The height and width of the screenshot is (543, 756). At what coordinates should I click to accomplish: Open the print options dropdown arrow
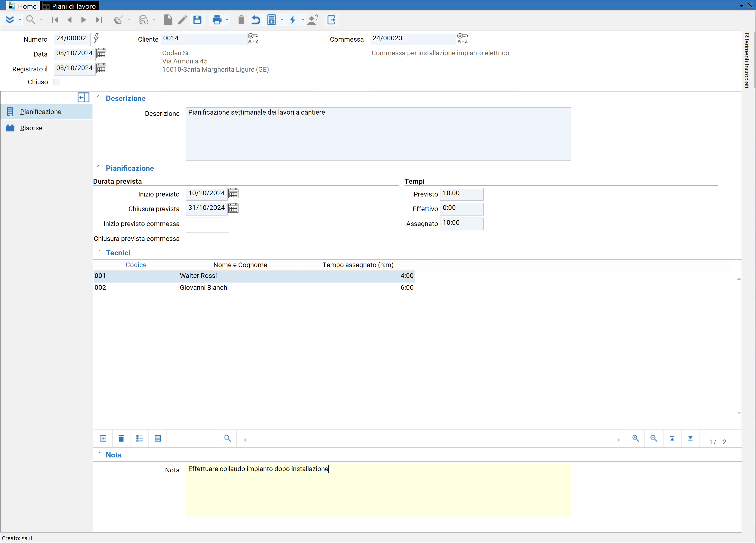(x=227, y=20)
